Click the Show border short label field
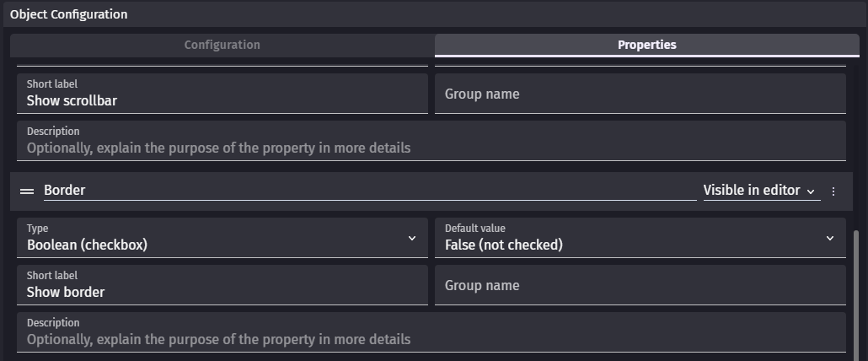 coord(222,285)
